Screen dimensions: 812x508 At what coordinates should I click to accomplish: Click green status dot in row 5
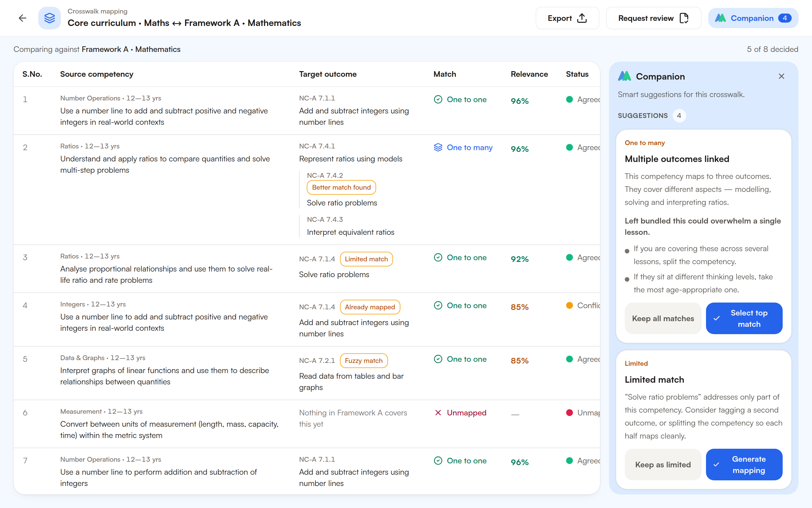(570, 359)
